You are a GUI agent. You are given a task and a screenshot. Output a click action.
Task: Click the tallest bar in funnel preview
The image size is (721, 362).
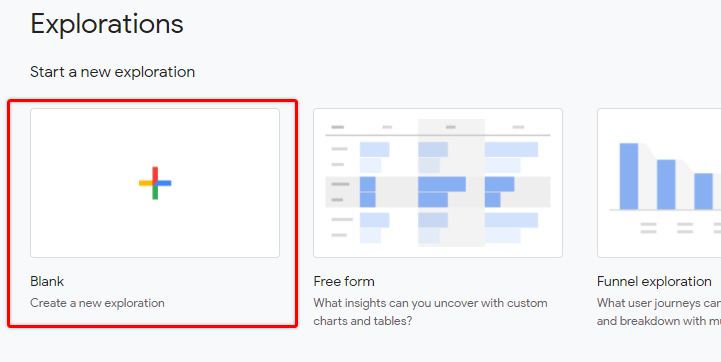629,176
